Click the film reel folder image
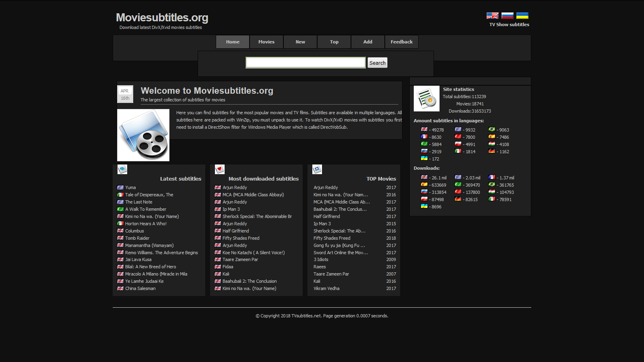 (143, 135)
